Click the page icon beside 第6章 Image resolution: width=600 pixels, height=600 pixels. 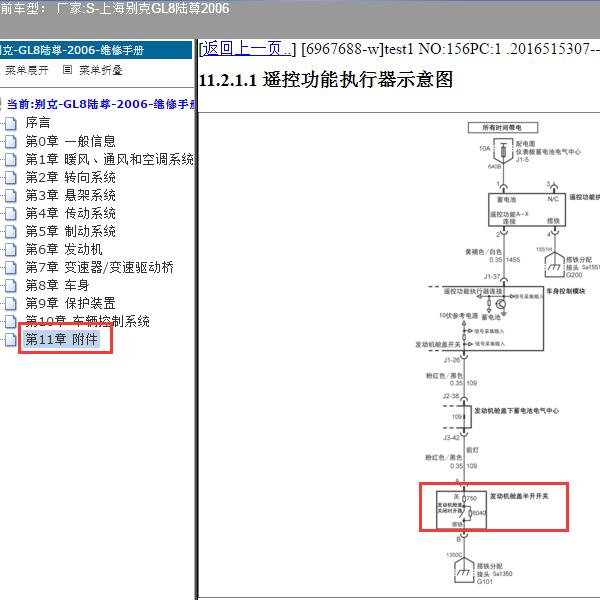click(x=11, y=249)
